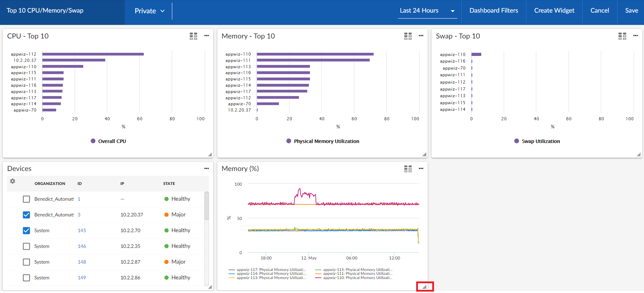The height and width of the screenshot is (293, 644).
Task: Toggle Overall CPU legend swatch
Action: coord(93,141)
